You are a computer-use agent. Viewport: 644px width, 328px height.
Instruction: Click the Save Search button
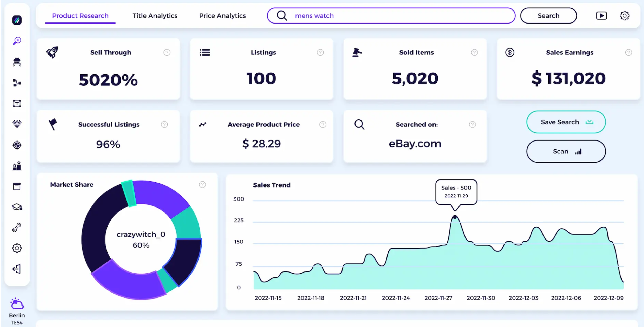tap(566, 122)
